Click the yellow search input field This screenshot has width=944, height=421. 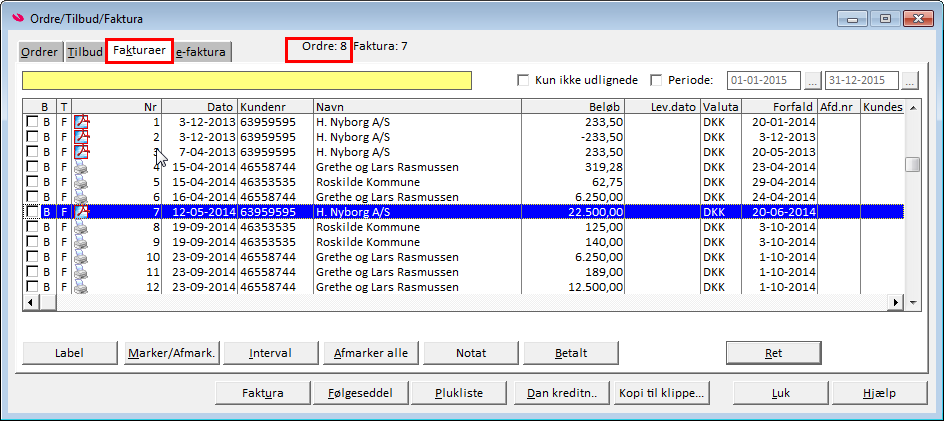pyautogui.click(x=247, y=81)
